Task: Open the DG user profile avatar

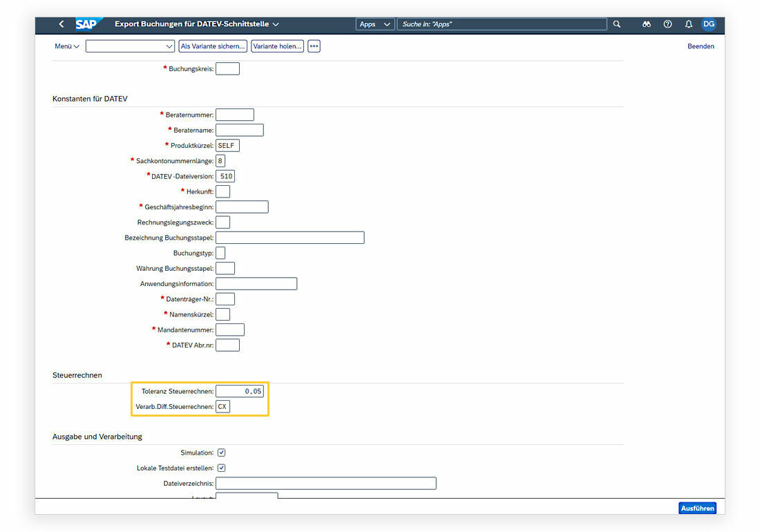Action: (x=708, y=24)
